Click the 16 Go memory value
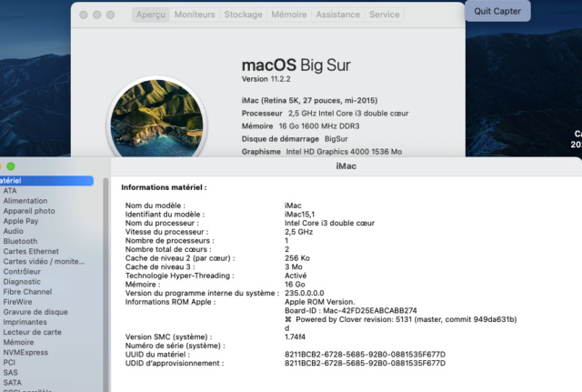The width and height of the screenshot is (582, 392). click(295, 285)
